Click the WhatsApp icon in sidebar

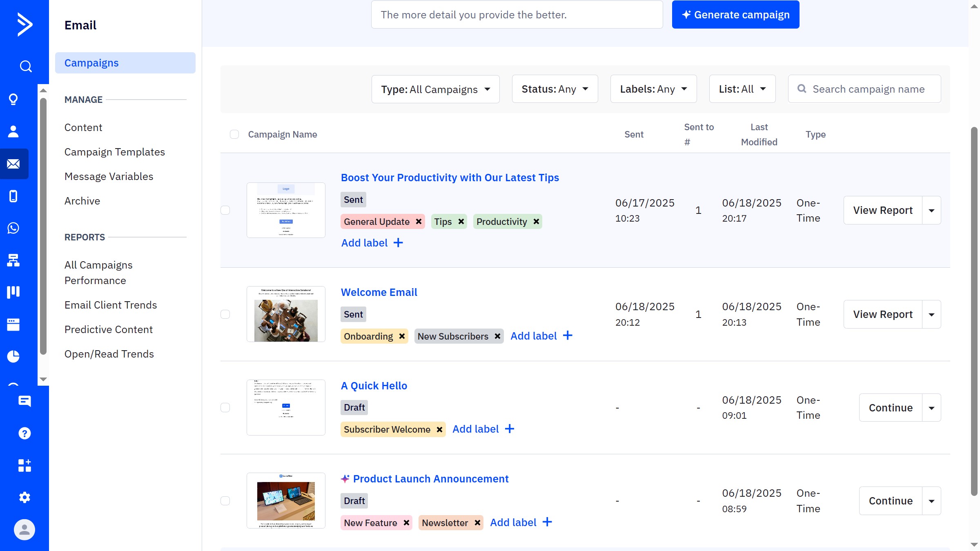click(13, 228)
